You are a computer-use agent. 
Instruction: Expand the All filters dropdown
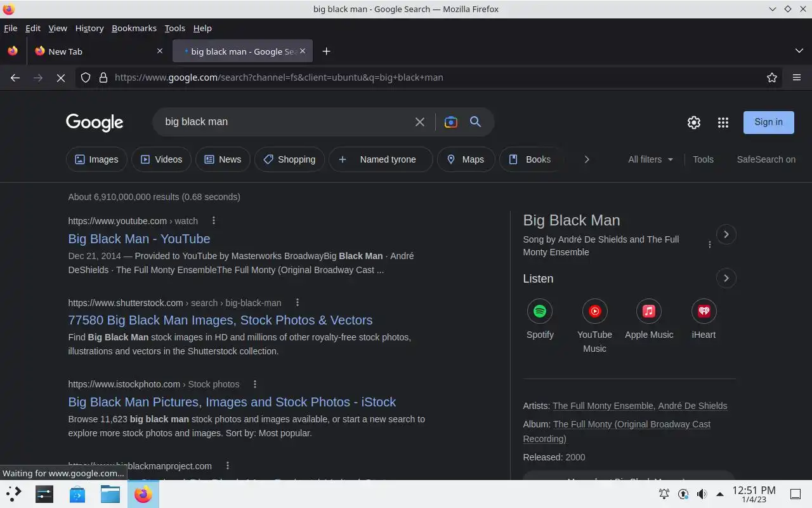(651, 159)
